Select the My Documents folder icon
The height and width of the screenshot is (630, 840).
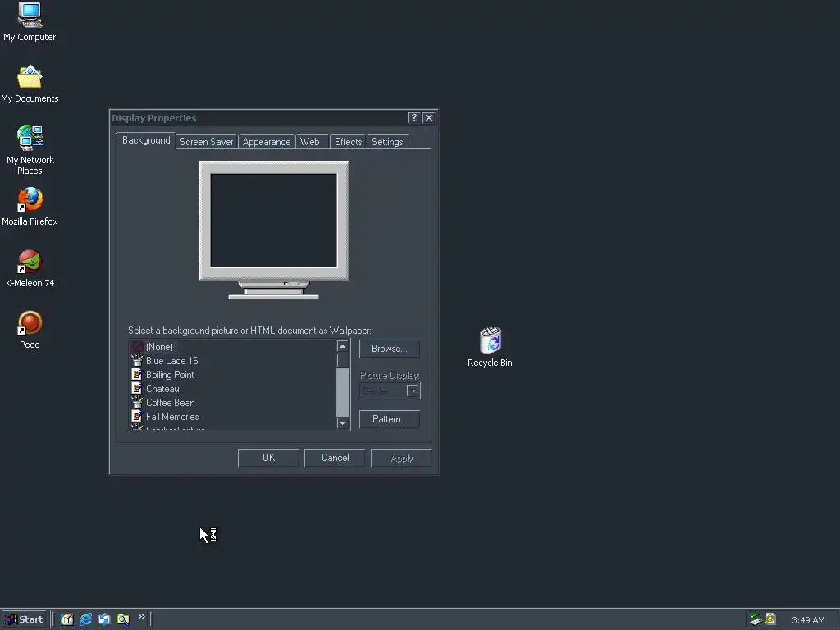pyautogui.click(x=30, y=84)
